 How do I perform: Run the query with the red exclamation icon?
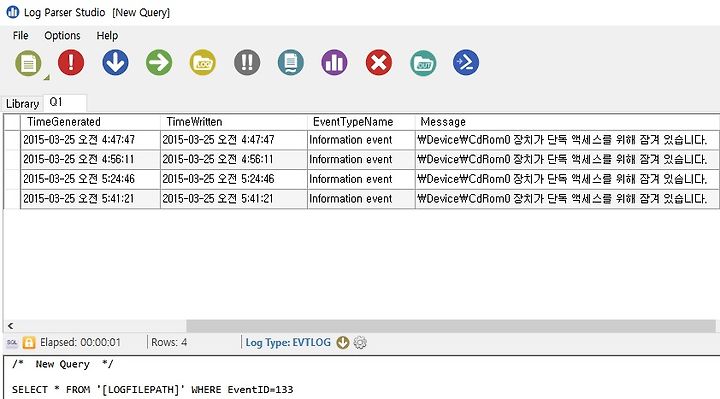(x=71, y=62)
